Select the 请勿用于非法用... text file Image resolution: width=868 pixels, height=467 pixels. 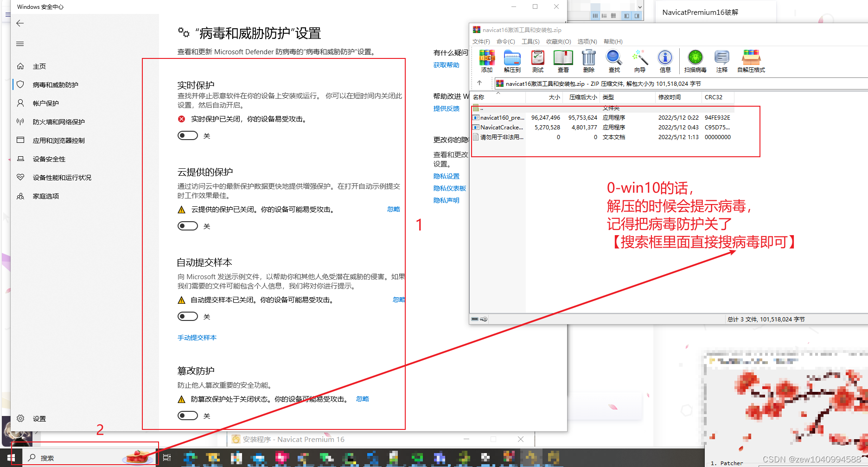point(603,137)
